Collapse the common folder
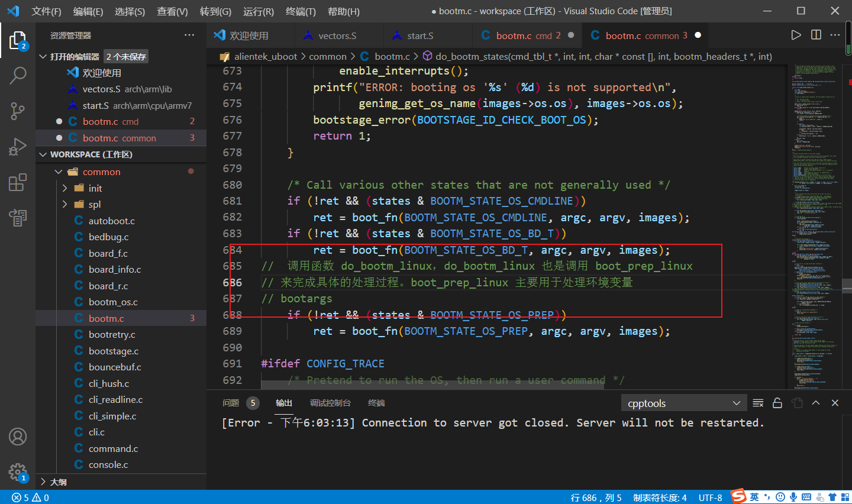This screenshot has width=852, height=504. pos(59,172)
